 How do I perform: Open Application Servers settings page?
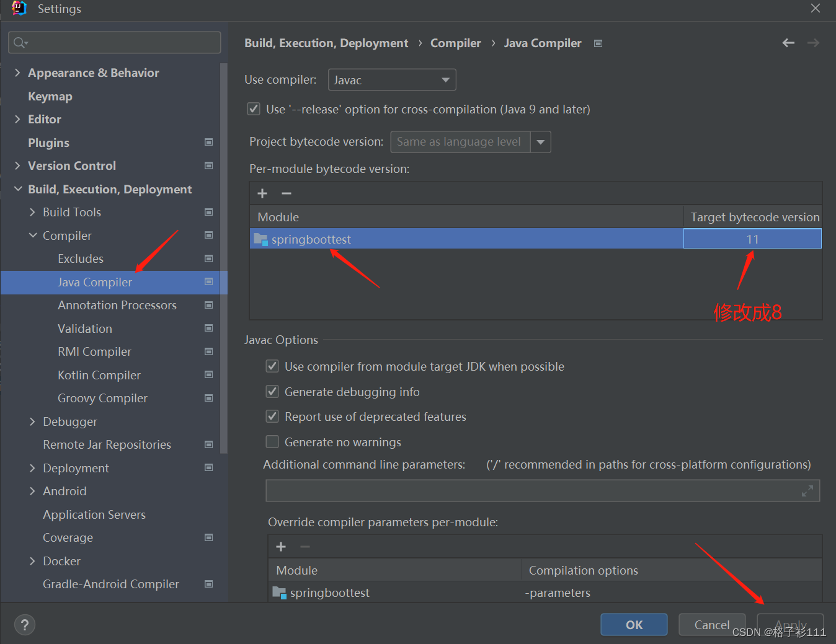click(94, 514)
